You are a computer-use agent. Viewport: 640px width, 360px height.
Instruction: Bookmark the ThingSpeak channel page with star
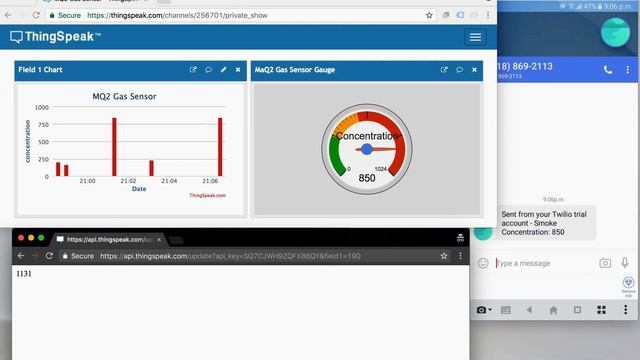(429, 16)
